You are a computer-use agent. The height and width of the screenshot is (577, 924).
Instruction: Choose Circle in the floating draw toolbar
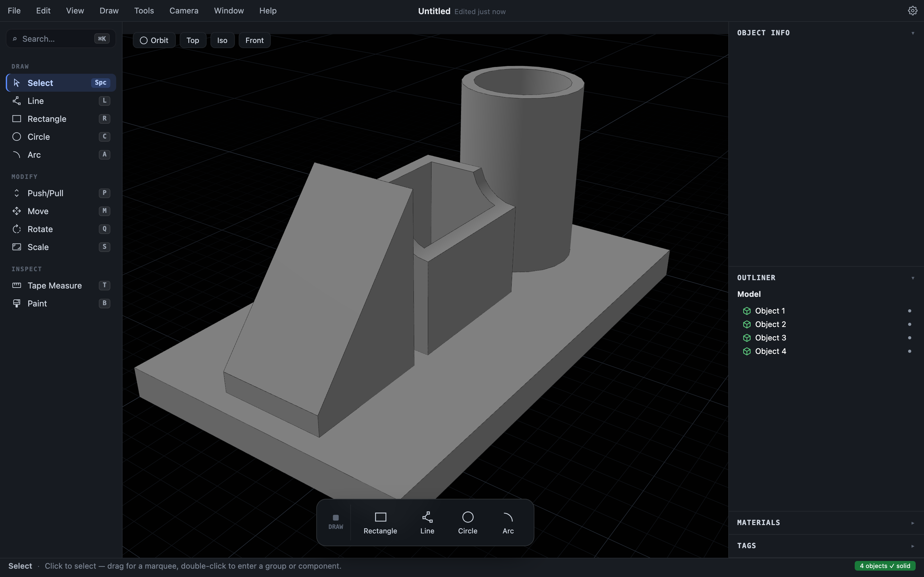468,523
